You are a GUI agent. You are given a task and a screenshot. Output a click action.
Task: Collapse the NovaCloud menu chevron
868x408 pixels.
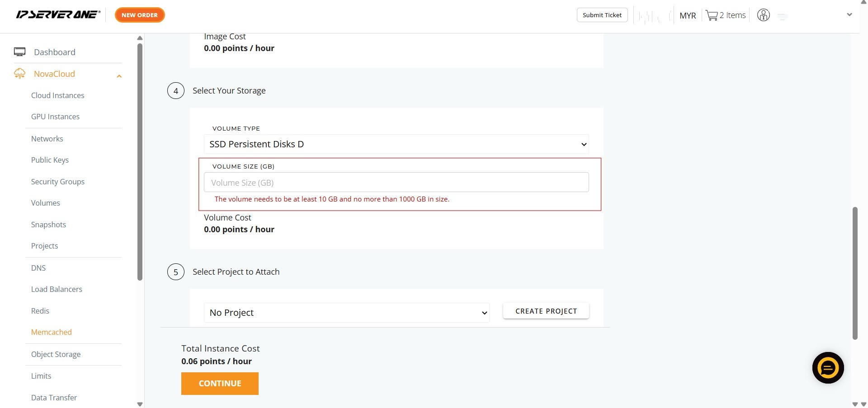119,76
